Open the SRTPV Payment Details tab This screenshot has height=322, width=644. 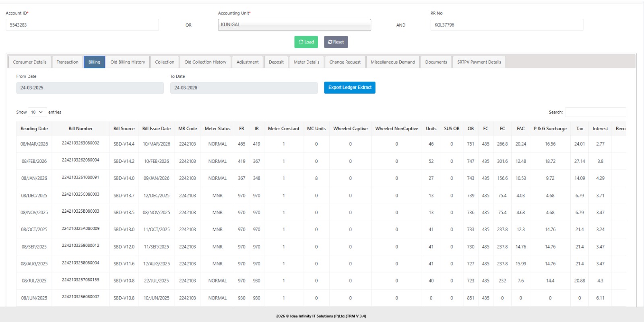[x=479, y=62]
